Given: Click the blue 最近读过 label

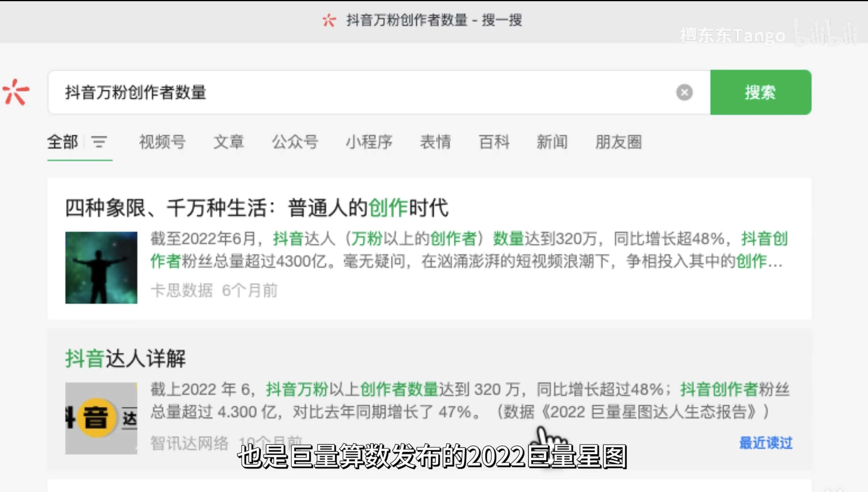Looking at the screenshot, I should pos(766,443).
